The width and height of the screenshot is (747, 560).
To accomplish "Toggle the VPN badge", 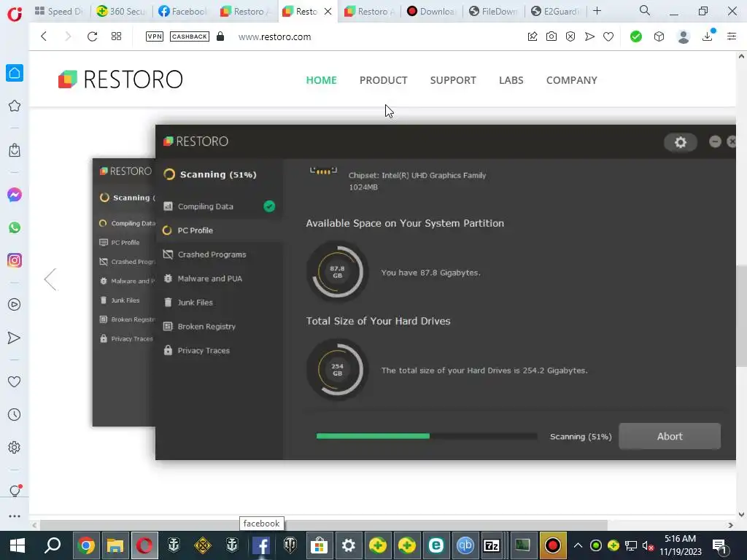I will 155,36.
